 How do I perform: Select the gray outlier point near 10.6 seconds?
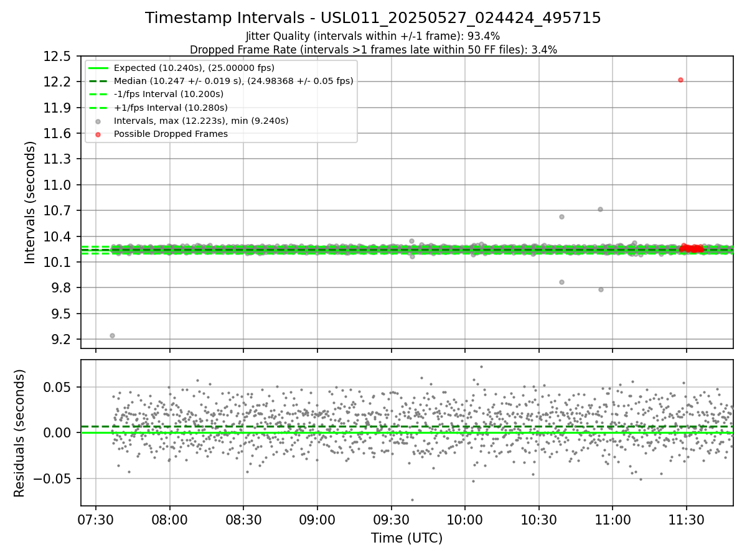(561, 217)
